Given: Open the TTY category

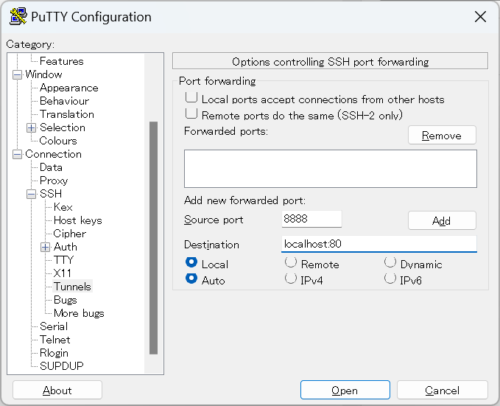Looking at the screenshot, I should point(63,260).
